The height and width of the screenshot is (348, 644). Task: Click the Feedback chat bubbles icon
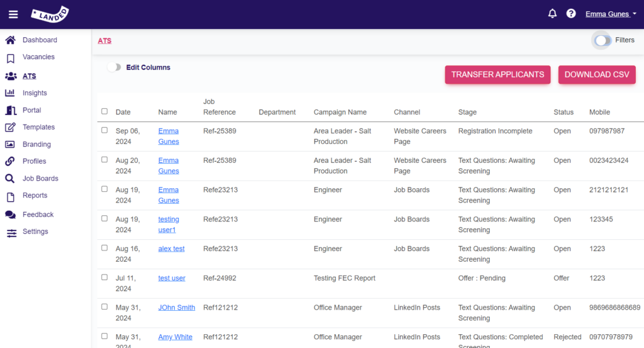pos(10,215)
